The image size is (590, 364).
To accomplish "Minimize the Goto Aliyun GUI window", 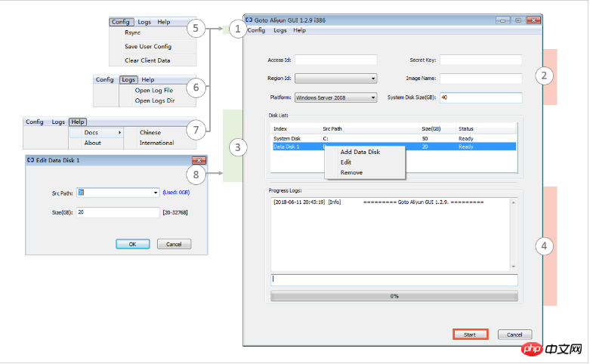I will tap(502, 20).
